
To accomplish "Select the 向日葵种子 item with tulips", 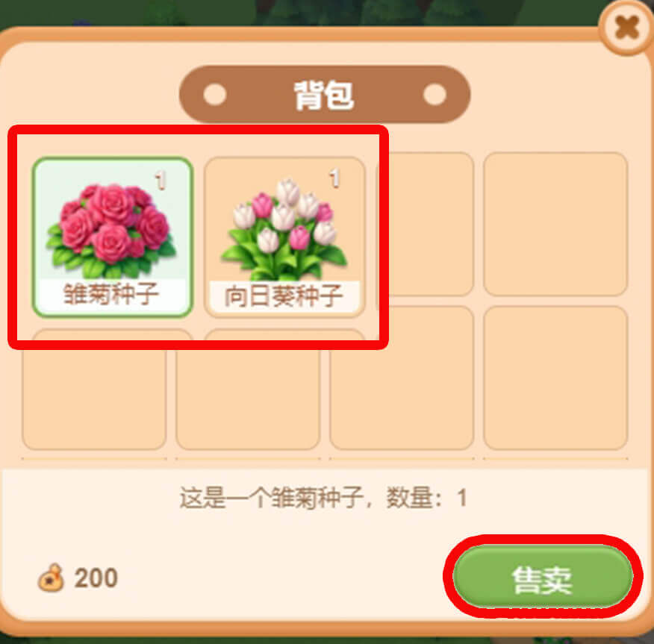I will (x=284, y=237).
